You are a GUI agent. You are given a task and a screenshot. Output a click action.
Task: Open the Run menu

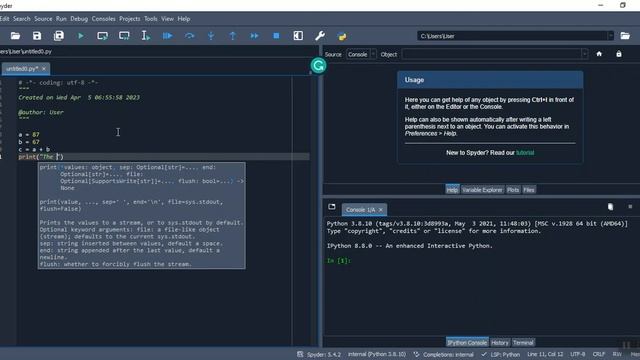[x=61, y=19]
